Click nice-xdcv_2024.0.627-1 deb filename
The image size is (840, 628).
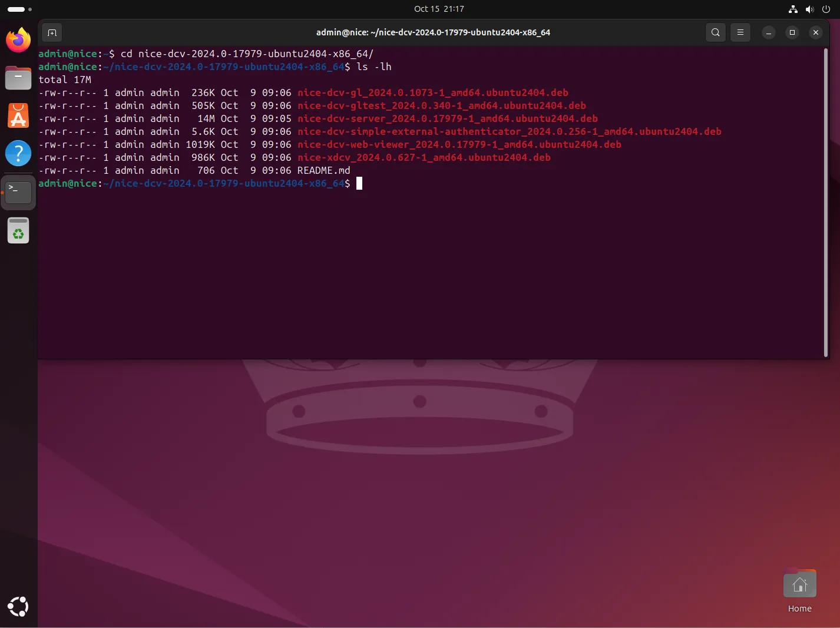424,157
